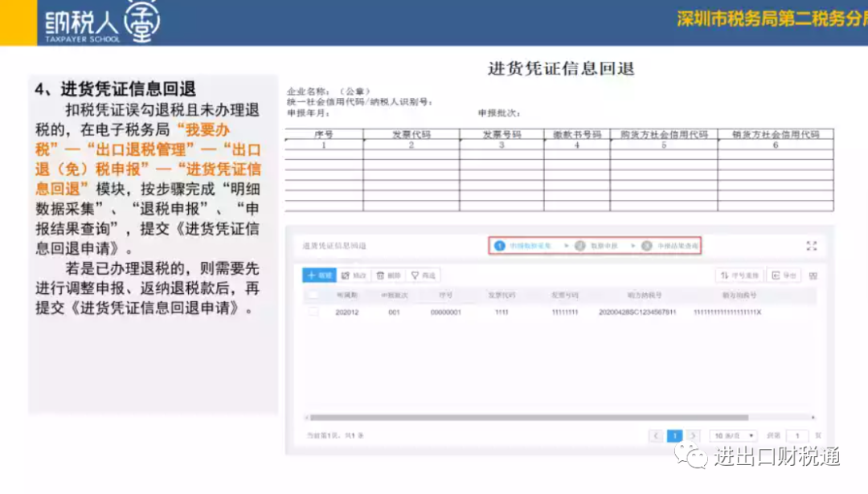Image resolution: width=868 pixels, height=494 pixels.
Task: Click the 申报批次 column header
Action: 394,296
